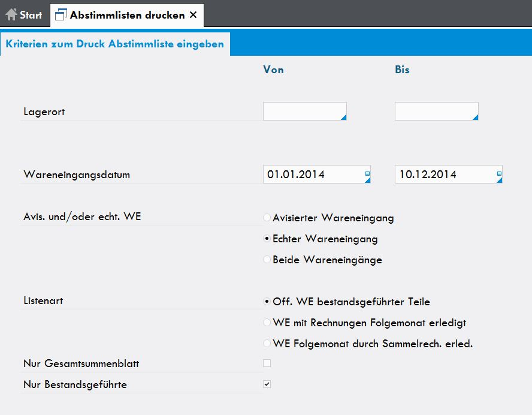Image resolution: width=532 pixels, height=415 pixels.
Task: Click the window icon on Abstimmlisten drucken tab
Action: 61,14
